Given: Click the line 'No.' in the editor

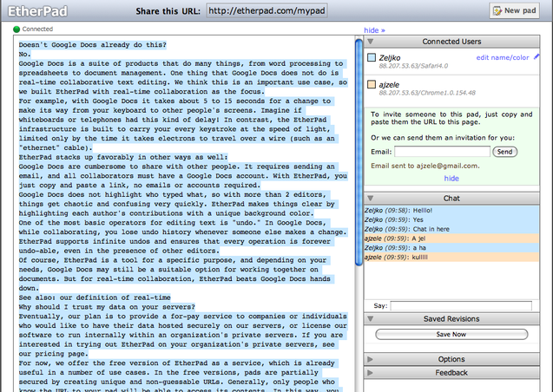Looking at the screenshot, I should (24, 55).
